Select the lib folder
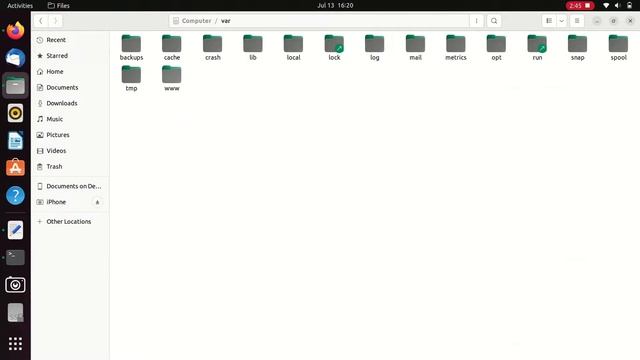Image resolution: width=640 pixels, height=360 pixels. click(253, 48)
